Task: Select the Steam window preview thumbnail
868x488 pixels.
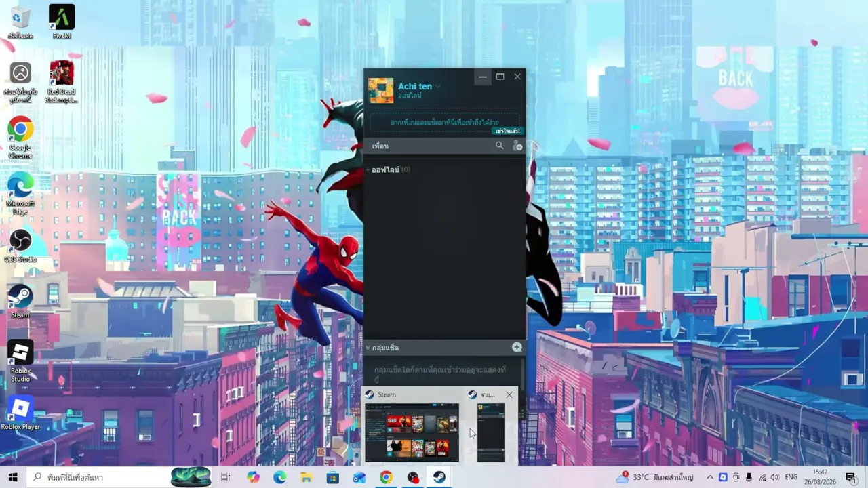Action: click(x=412, y=432)
